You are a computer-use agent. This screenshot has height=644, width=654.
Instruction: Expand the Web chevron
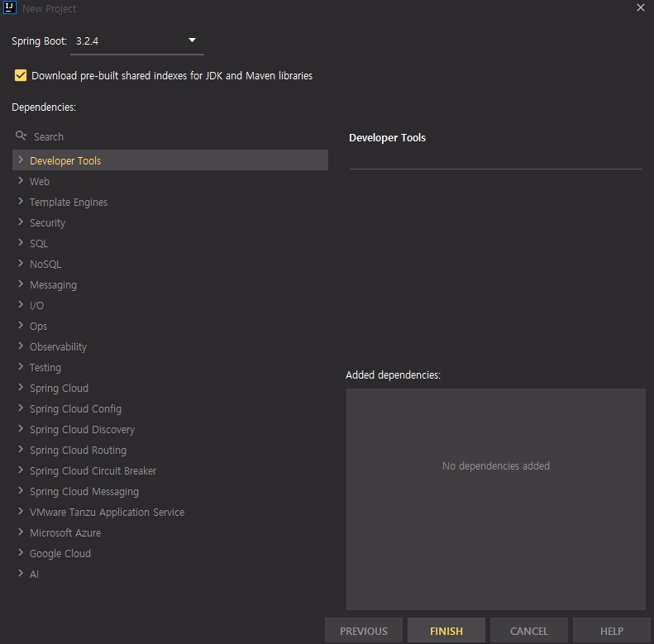coord(21,180)
